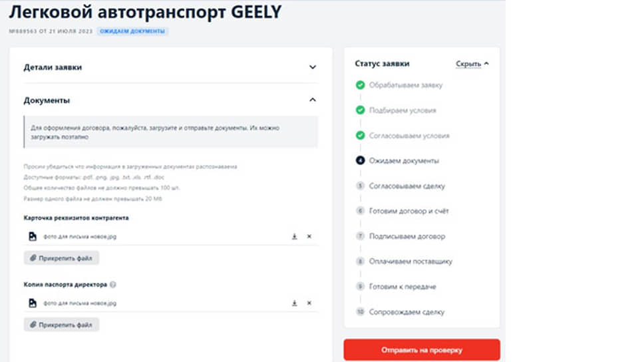
Task: Click green checkmark for Подбираем условия
Action: pos(360,110)
